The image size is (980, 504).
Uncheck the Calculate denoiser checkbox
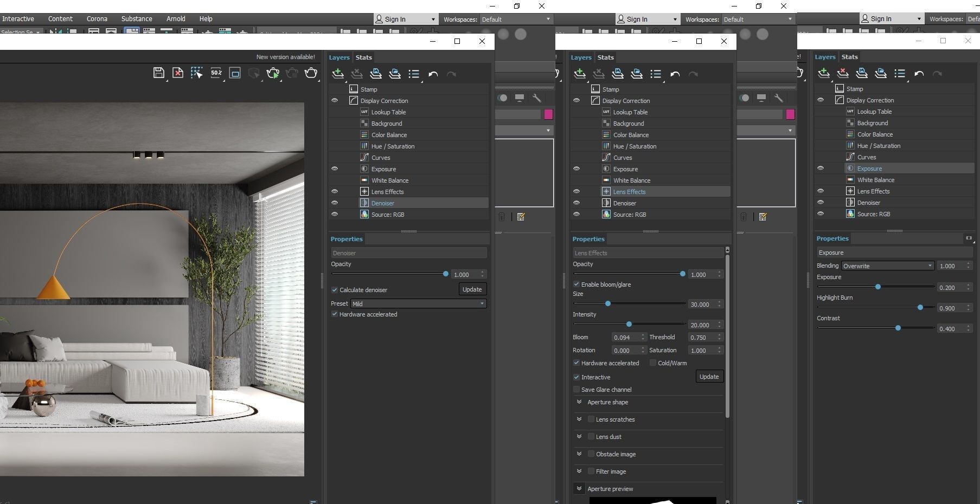(335, 290)
